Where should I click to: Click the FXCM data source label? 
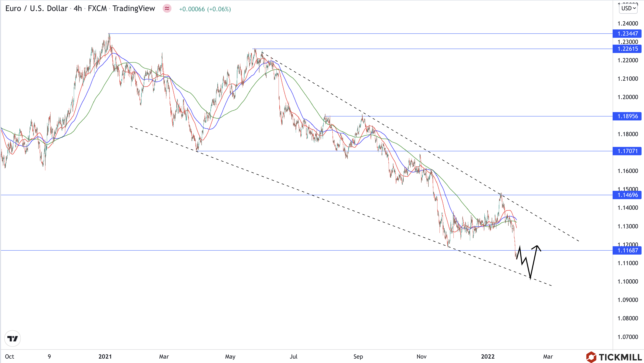click(x=97, y=9)
